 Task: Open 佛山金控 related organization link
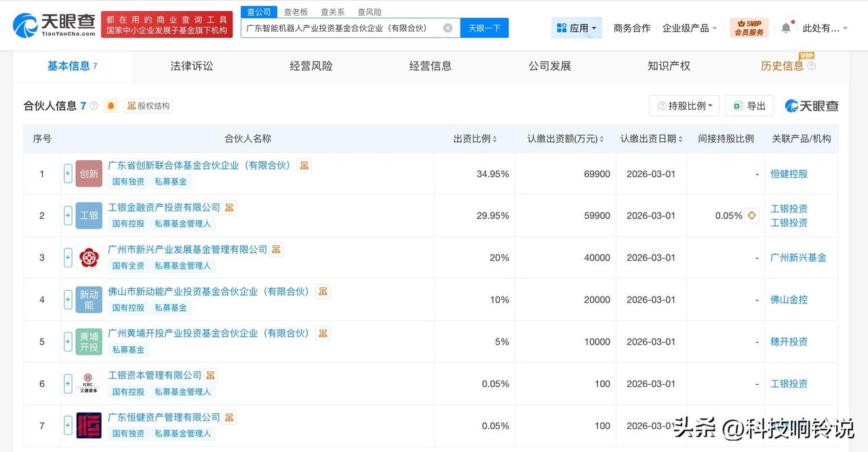click(789, 300)
